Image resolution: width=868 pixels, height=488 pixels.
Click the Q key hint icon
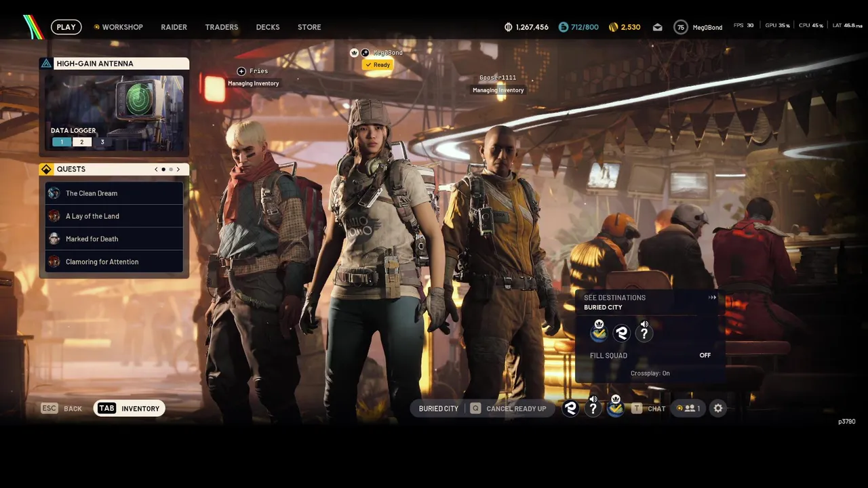475,409
